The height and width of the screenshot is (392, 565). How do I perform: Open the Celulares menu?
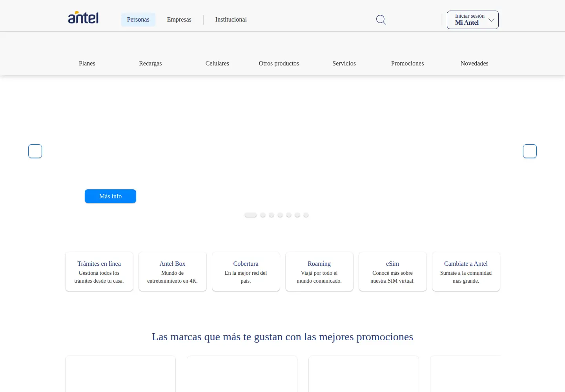[x=217, y=64]
